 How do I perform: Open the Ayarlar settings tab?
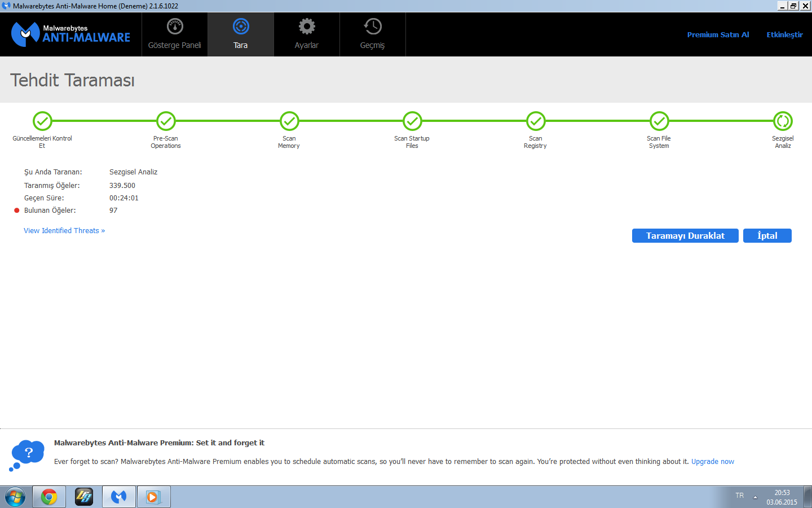pos(307,34)
